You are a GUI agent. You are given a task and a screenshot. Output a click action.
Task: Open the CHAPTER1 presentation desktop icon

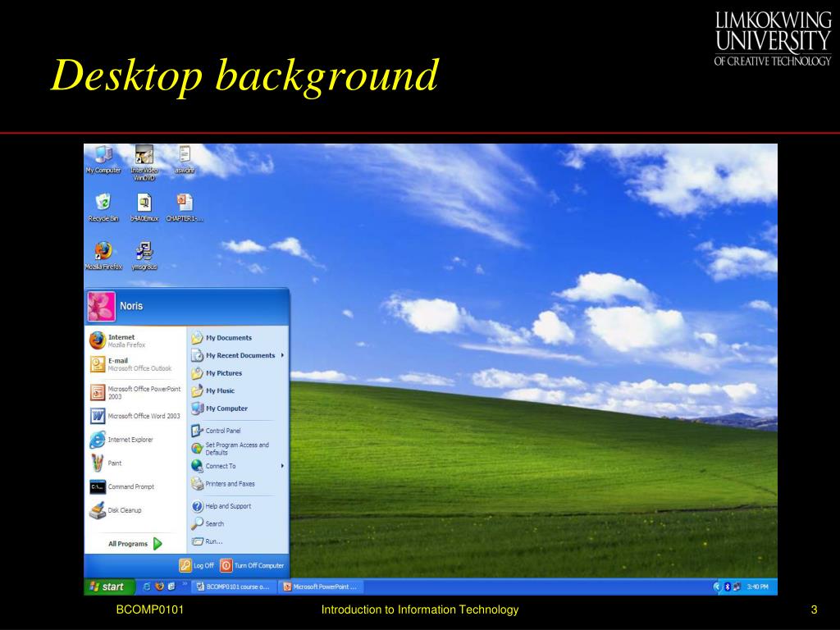185,208
